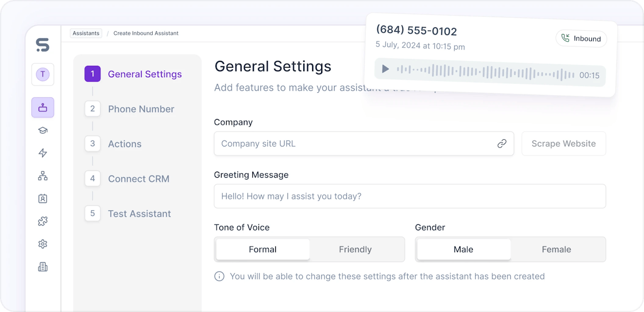
Task: Play the call recording audio
Action: pos(386,69)
